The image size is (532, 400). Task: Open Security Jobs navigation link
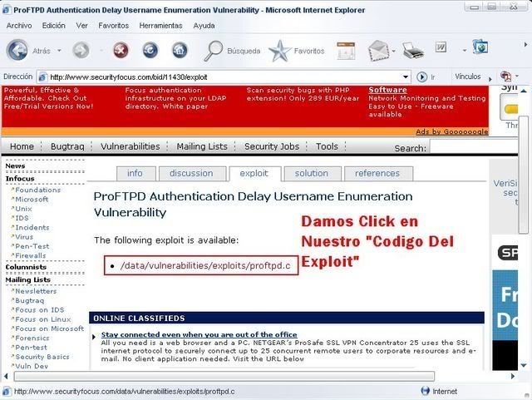pos(272,146)
